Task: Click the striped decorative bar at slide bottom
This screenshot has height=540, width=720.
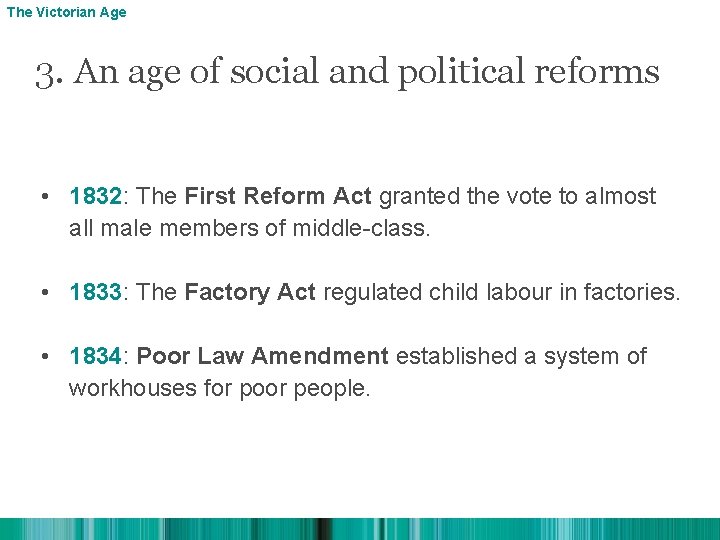Action: point(360,529)
